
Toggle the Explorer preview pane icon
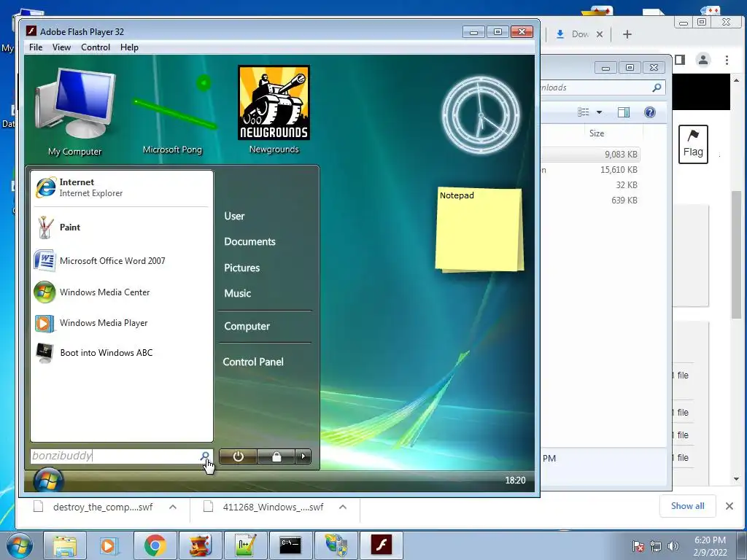click(624, 112)
